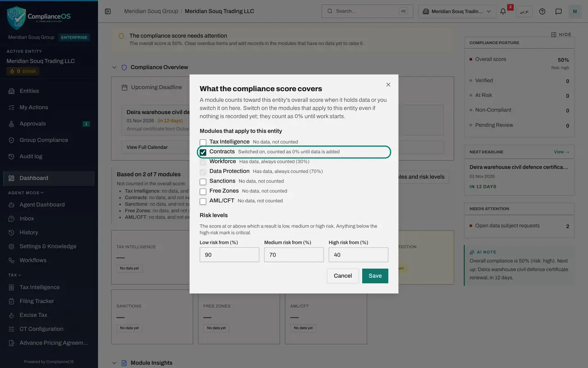Viewport: 588px width, 368px height.
Task: Enable the Tax Intelligence module checkbox
Action: tap(203, 142)
